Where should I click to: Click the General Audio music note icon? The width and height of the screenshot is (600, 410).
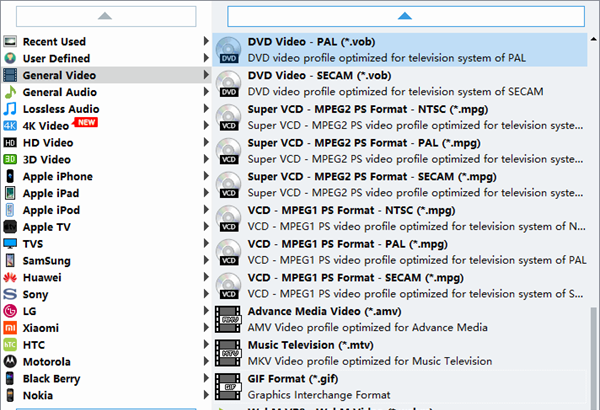10,92
